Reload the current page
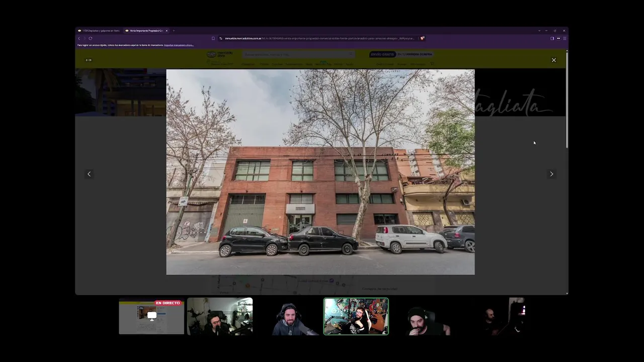The width and height of the screenshot is (644, 362). click(x=91, y=38)
